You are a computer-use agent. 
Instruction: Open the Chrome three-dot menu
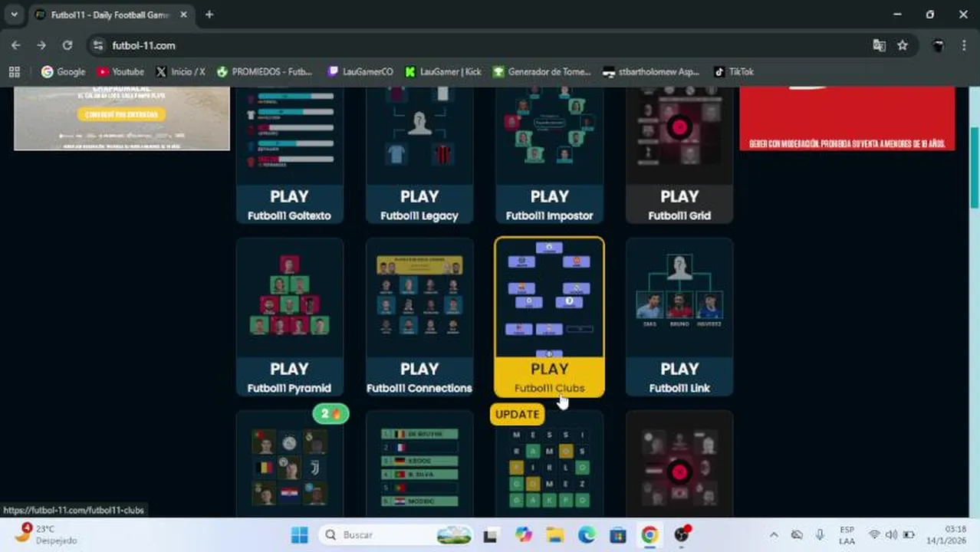(x=964, y=45)
